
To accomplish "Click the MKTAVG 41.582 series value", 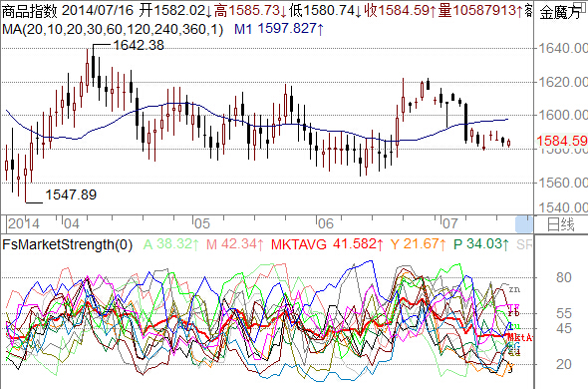I will point(327,244).
